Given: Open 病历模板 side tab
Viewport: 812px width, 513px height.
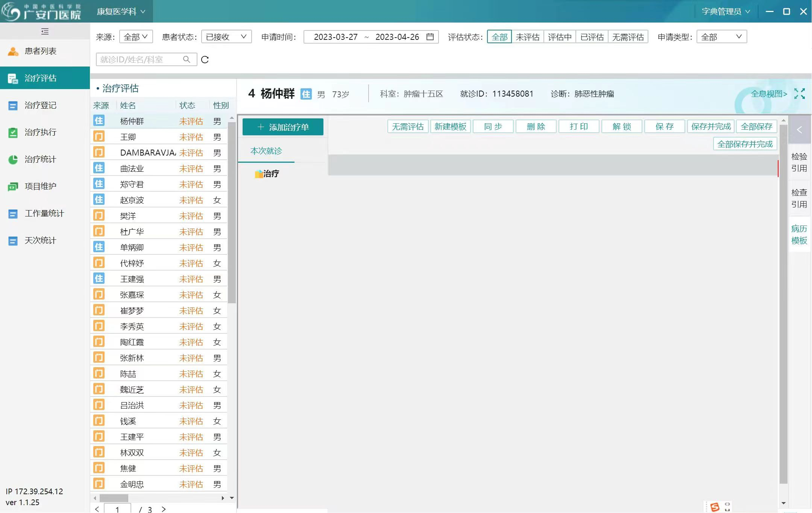Looking at the screenshot, I should (799, 235).
